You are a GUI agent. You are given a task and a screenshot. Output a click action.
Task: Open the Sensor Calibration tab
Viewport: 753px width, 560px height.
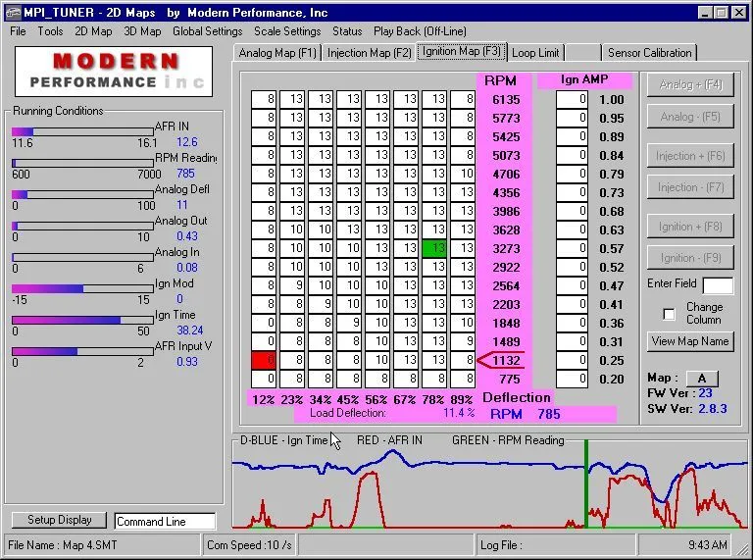(x=649, y=53)
